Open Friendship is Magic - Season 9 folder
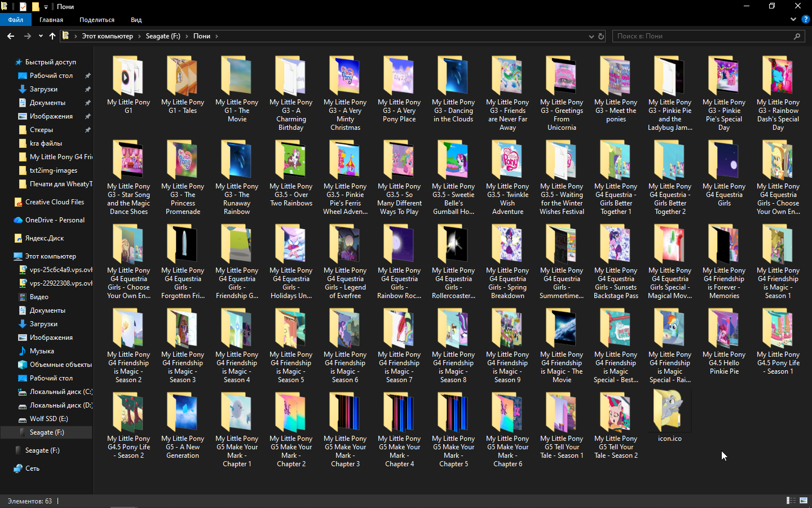 507,345
